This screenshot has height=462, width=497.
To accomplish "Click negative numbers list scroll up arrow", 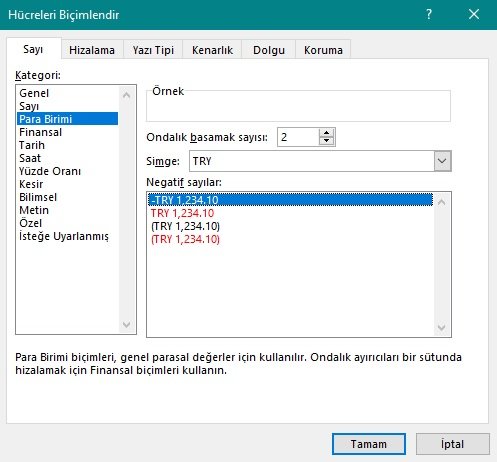I will 442,202.
